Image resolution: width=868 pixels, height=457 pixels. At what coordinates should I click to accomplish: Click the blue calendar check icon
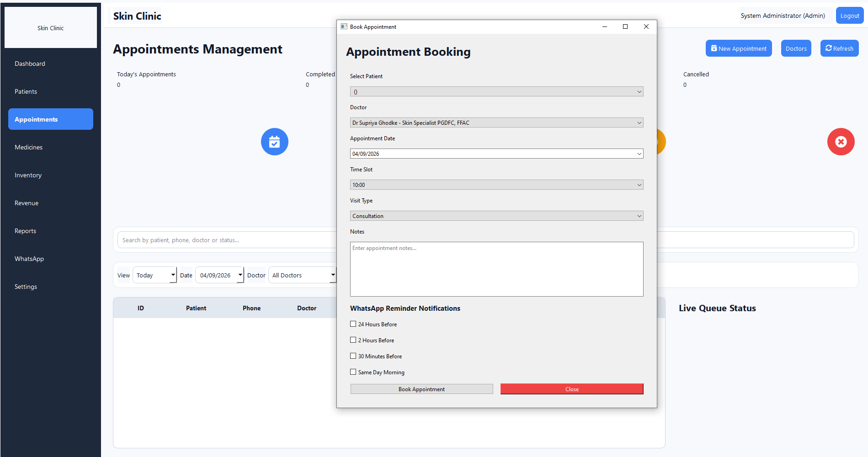pyautogui.click(x=274, y=142)
